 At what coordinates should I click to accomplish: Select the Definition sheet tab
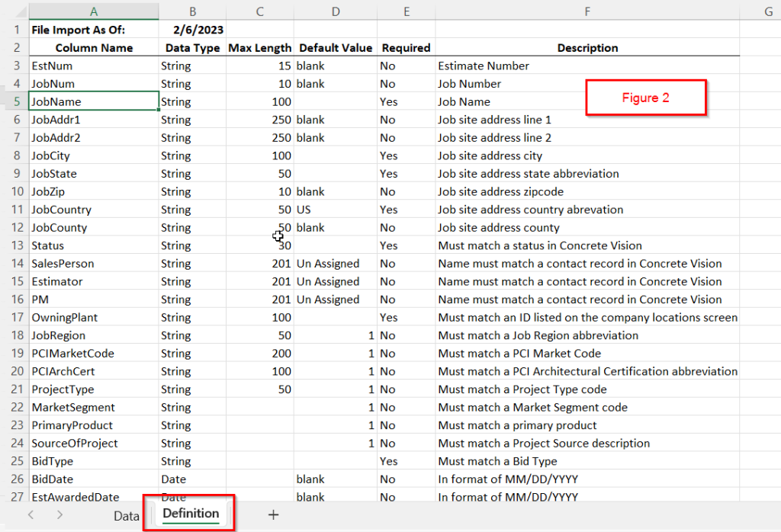coord(188,513)
